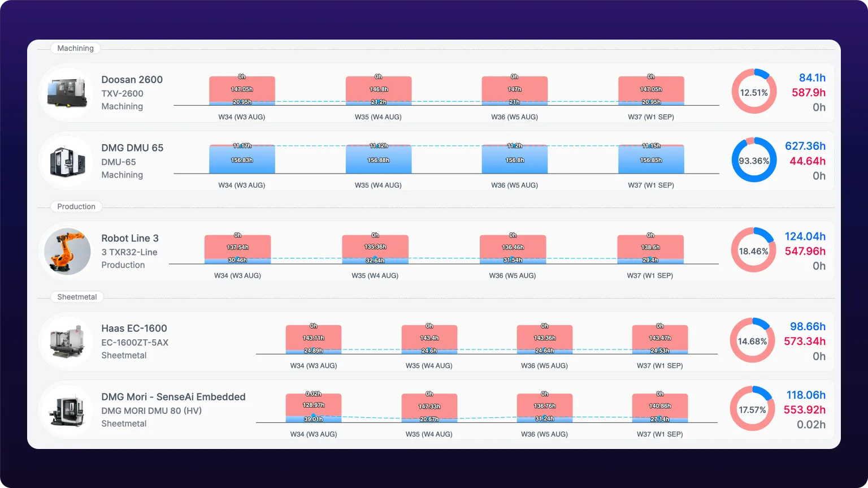Click the 128.97h bar for DMG Mori W34
This screenshot has width=868, height=488.
coord(314,405)
